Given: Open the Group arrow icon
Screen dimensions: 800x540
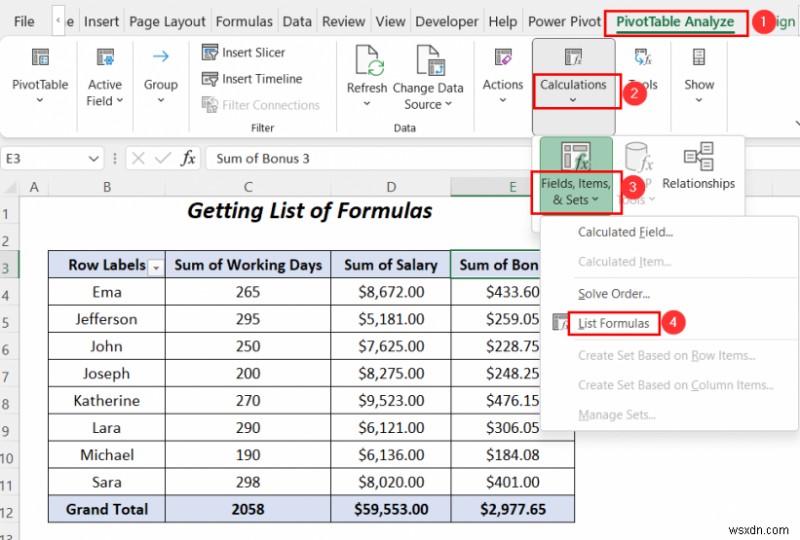Looking at the screenshot, I should (161, 56).
